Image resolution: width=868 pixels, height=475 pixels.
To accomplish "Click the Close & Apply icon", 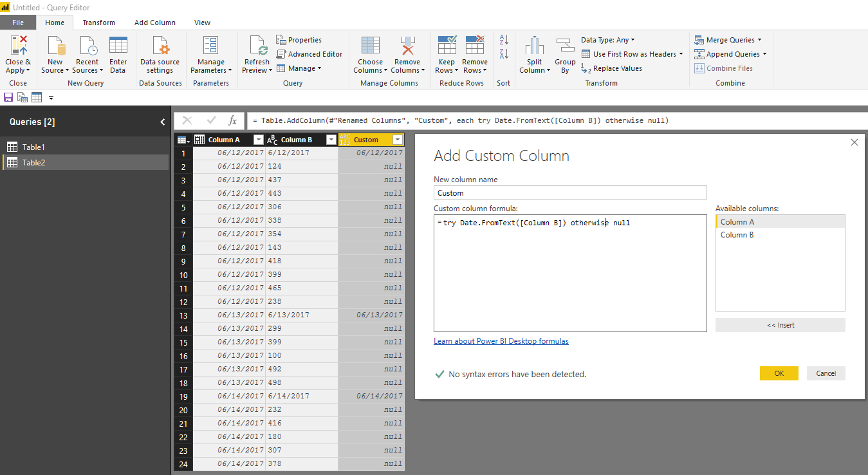I will [x=18, y=46].
